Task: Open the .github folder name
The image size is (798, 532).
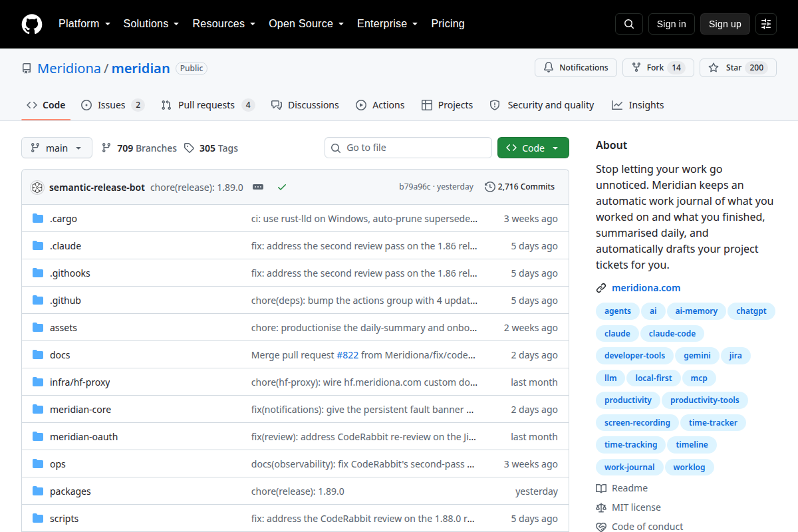Action: click(x=65, y=301)
